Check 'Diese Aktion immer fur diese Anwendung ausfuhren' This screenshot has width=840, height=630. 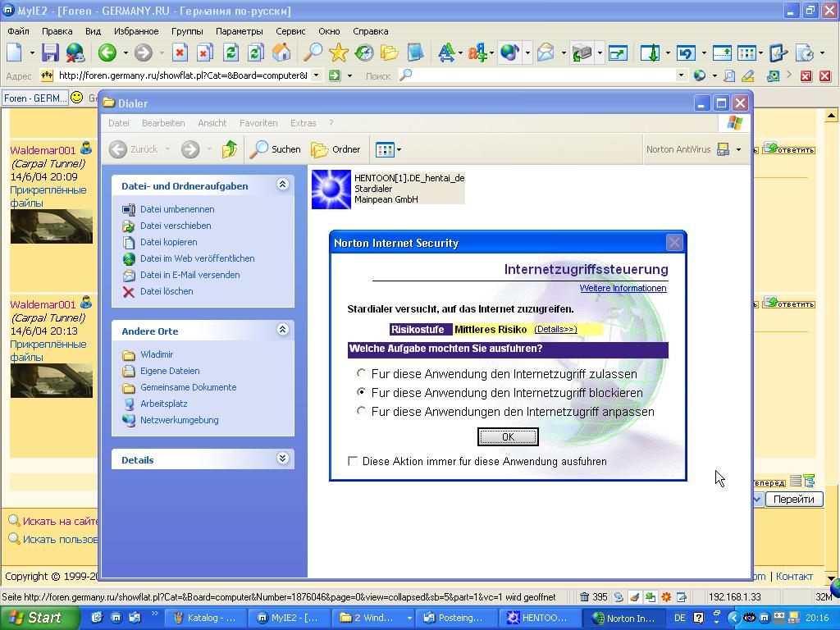coord(353,461)
